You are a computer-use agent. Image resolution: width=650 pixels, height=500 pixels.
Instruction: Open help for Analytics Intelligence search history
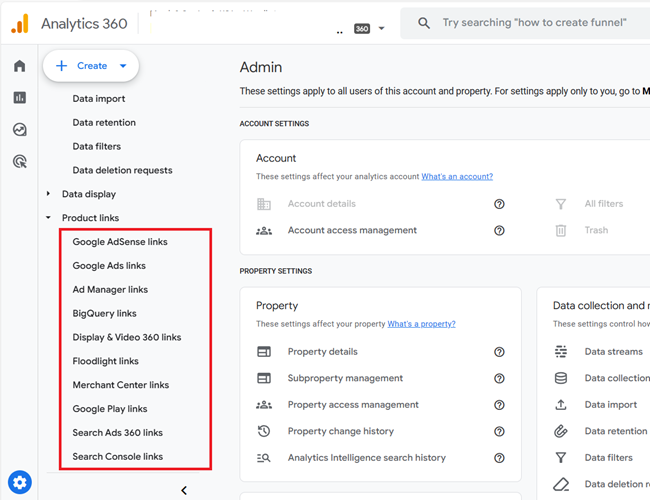(x=499, y=458)
